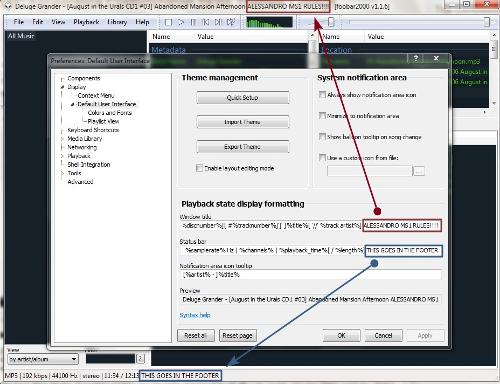Viewport: 500px width, 384px height.
Task: Expand the Tools tree node
Action: click(x=62, y=173)
